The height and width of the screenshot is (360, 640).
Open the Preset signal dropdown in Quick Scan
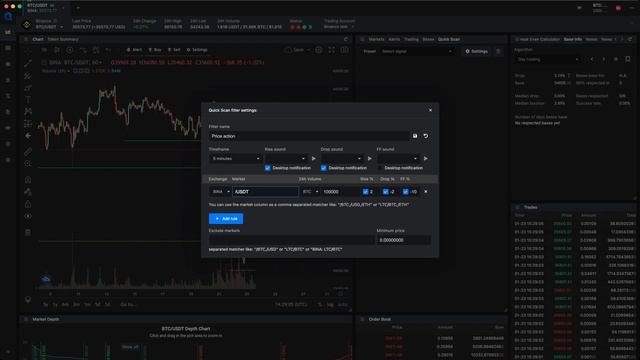point(416,51)
